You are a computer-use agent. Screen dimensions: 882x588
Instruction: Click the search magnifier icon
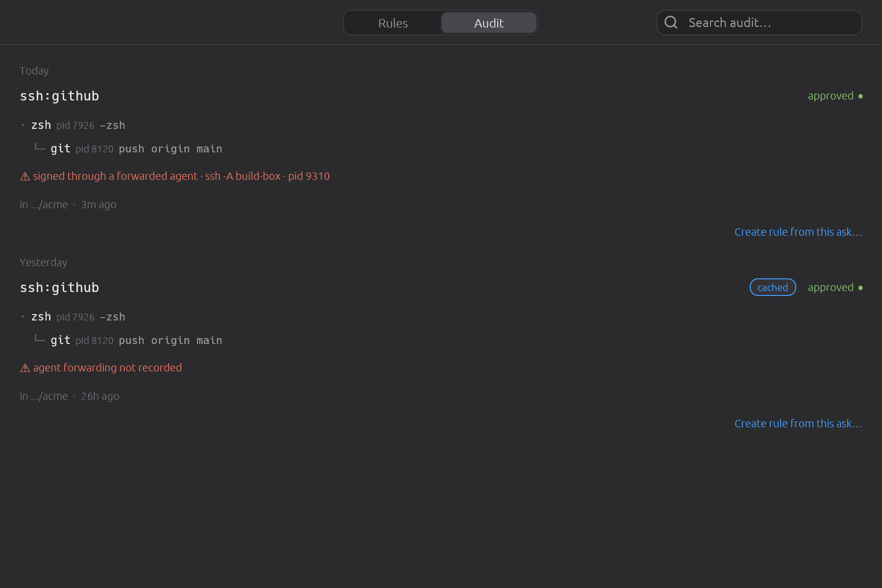(671, 23)
